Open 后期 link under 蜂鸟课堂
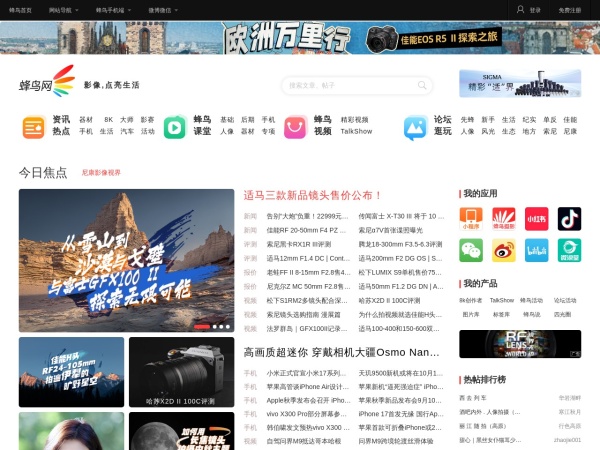600x450 pixels. pyautogui.click(x=248, y=120)
